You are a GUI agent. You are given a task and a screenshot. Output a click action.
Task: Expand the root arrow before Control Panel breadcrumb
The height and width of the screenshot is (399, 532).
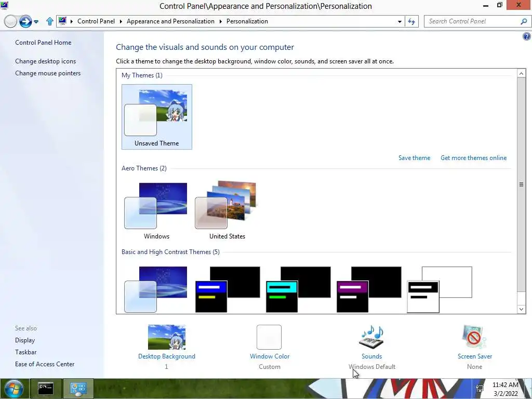click(x=72, y=21)
